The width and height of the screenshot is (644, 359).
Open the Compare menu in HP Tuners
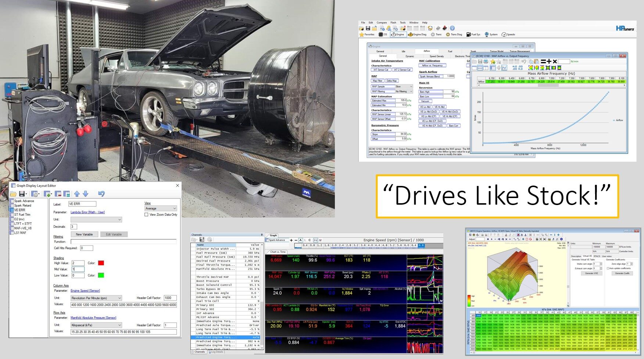point(382,23)
